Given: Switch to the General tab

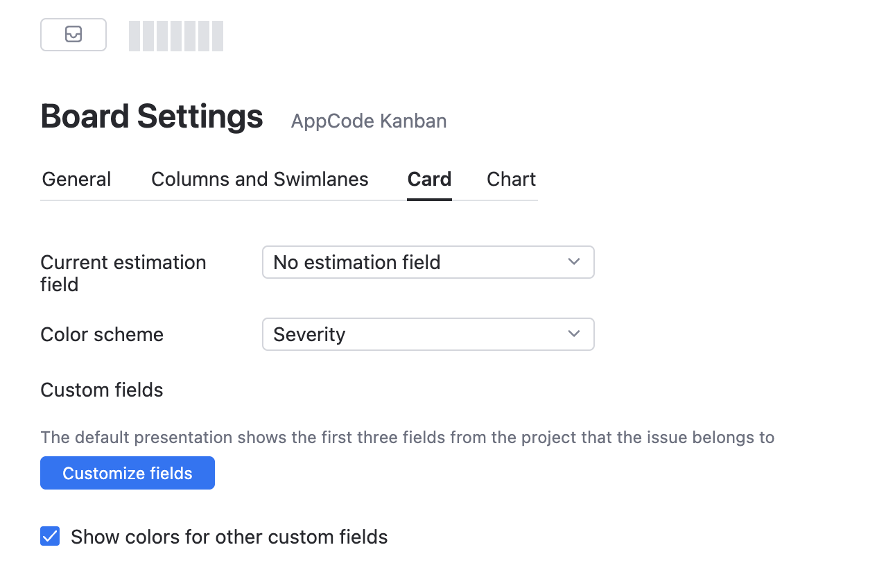Looking at the screenshot, I should [x=76, y=179].
